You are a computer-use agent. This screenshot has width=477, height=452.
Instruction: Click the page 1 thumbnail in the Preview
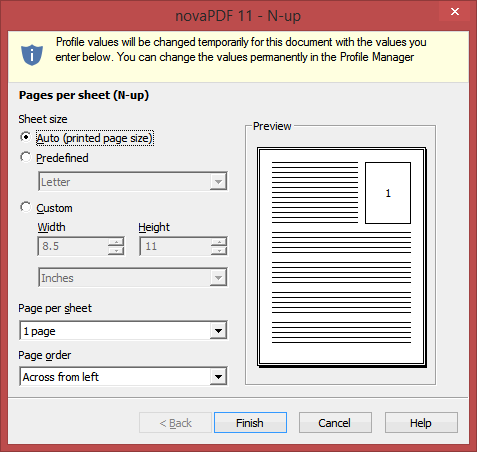click(388, 193)
